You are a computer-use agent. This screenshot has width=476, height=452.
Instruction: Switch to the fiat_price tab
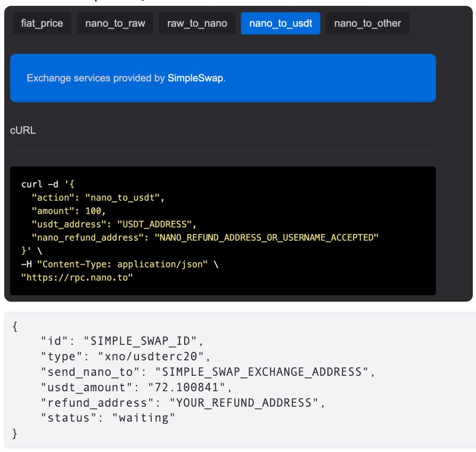coord(42,23)
